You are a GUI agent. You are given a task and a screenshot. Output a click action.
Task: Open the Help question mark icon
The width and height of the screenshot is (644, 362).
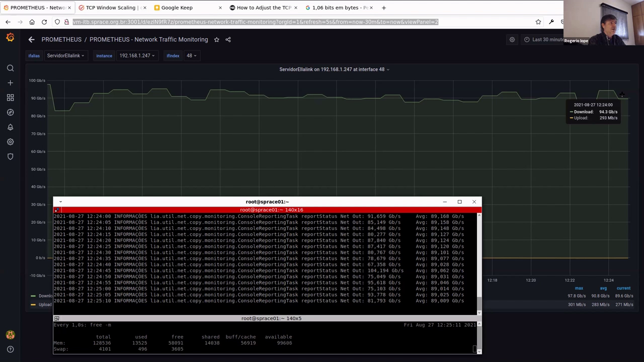pyautogui.click(x=10, y=349)
